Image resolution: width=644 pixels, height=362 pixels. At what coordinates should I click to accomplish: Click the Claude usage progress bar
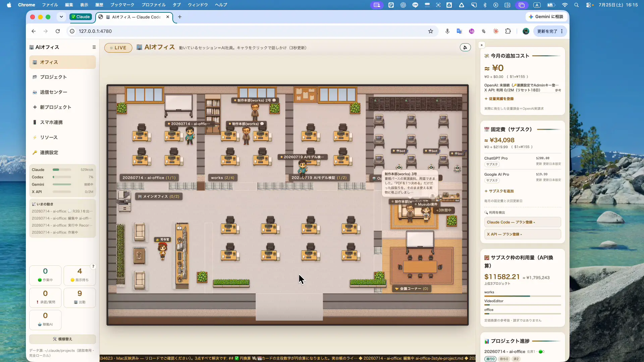[x=62, y=170]
